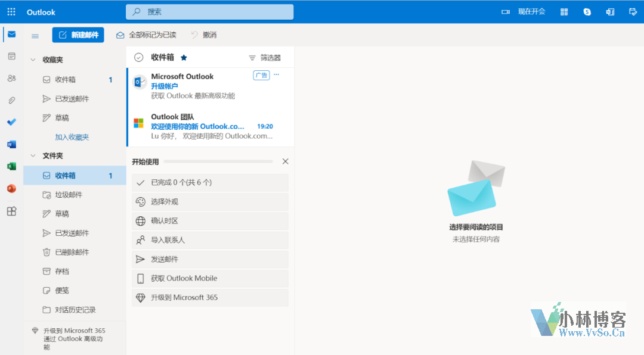Collapse the 收藏夹 favorites section
644x355 pixels.
click(33, 60)
